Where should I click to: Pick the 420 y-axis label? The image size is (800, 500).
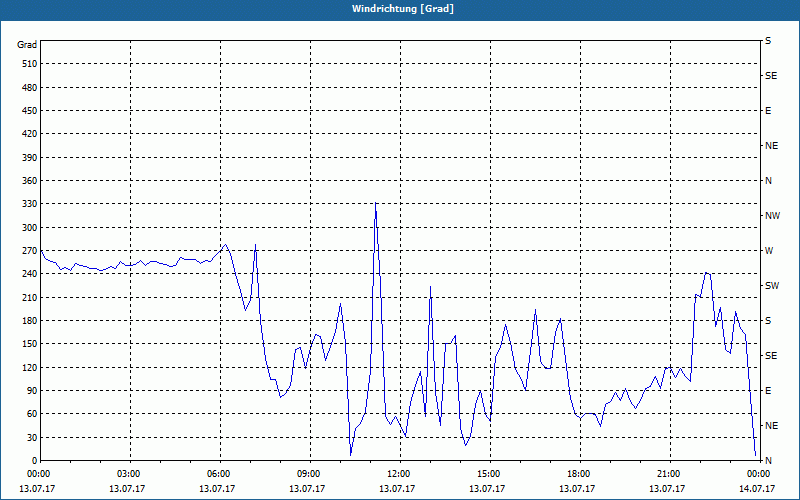pos(30,134)
